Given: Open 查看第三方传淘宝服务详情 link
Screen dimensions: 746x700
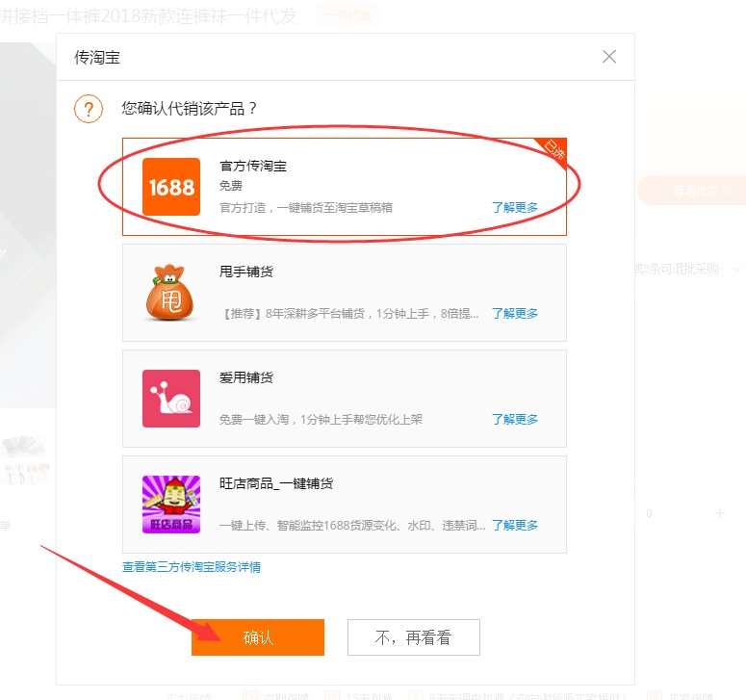Looking at the screenshot, I should click(192, 567).
